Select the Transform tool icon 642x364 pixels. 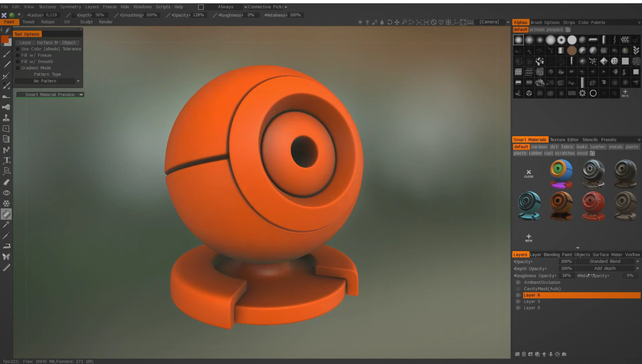[6, 128]
